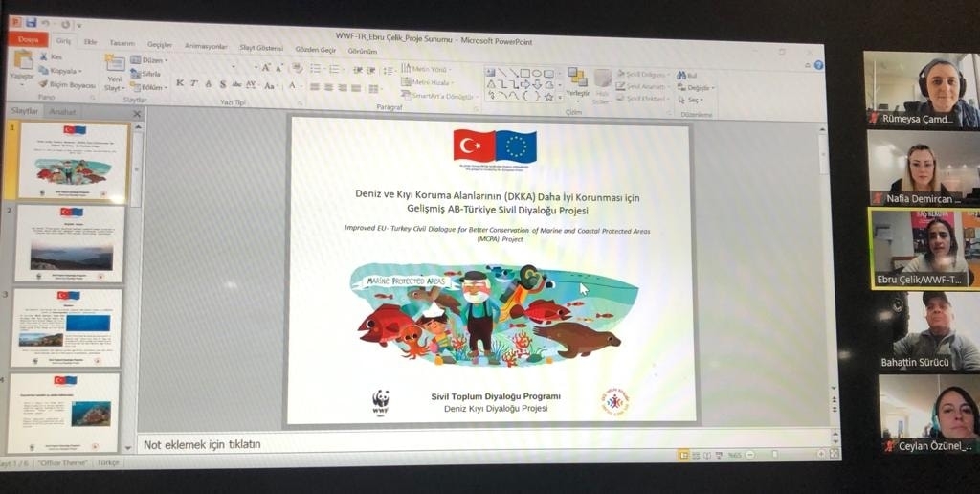Clear all formatting icon
The width and height of the screenshot is (980, 494).
coord(297,68)
